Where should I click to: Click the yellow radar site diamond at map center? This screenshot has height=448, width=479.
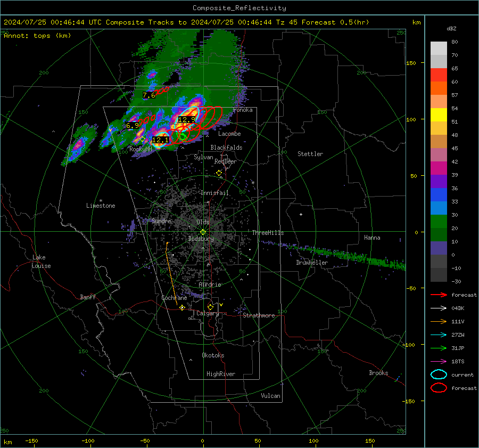pos(203,232)
